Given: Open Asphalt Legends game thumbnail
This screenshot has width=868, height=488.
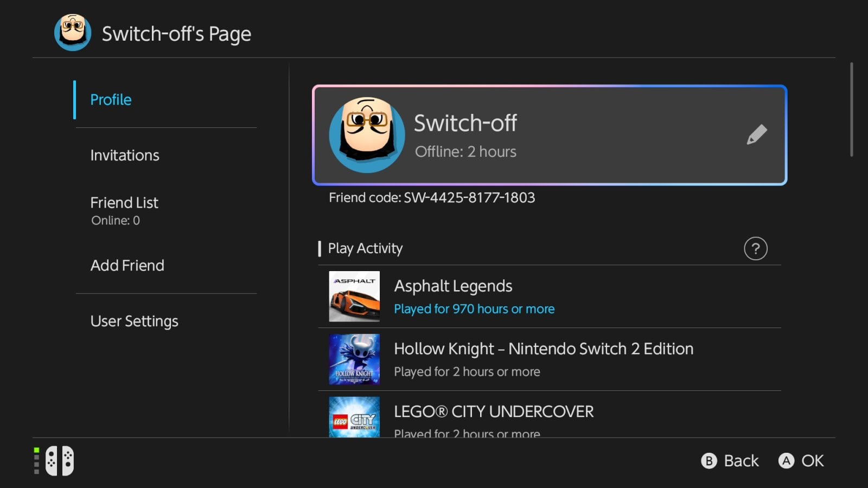Looking at the screenshot, I should (x=354, y=297).
